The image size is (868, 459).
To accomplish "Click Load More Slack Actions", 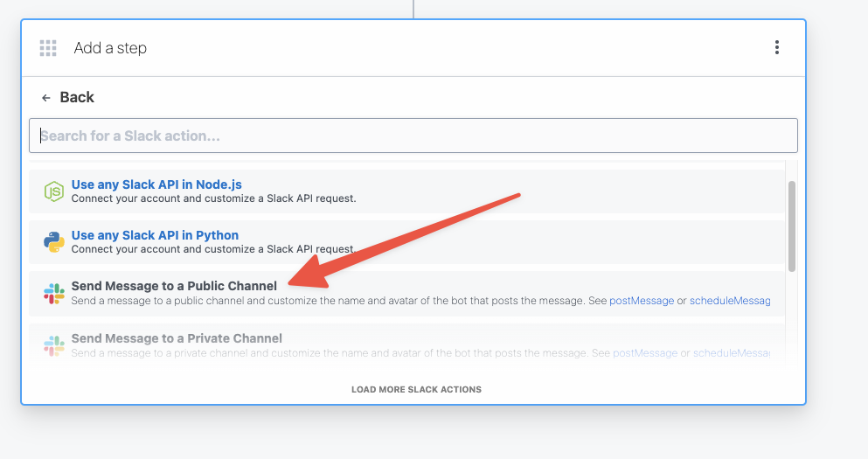I will (416, 389).
